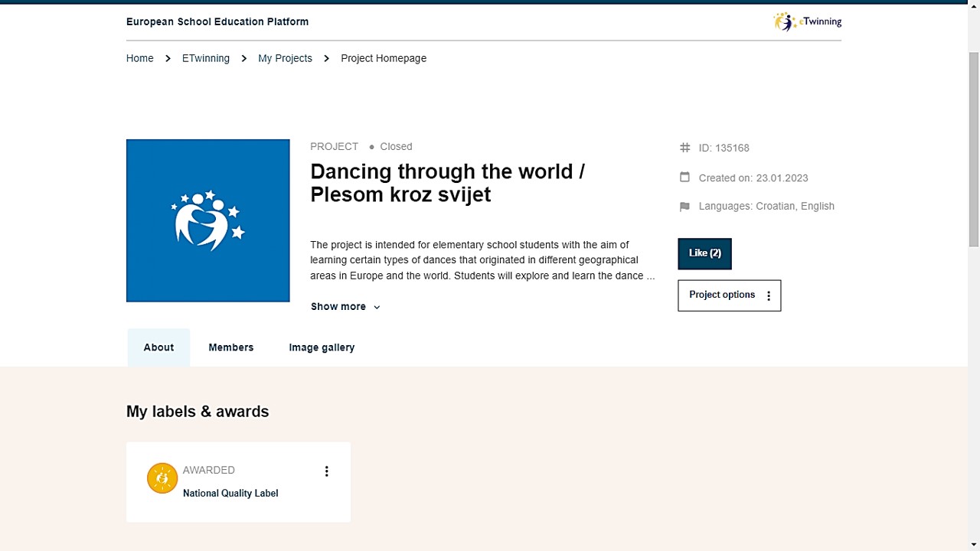Click the hash ID icon next to 135168

pos(685,148)
